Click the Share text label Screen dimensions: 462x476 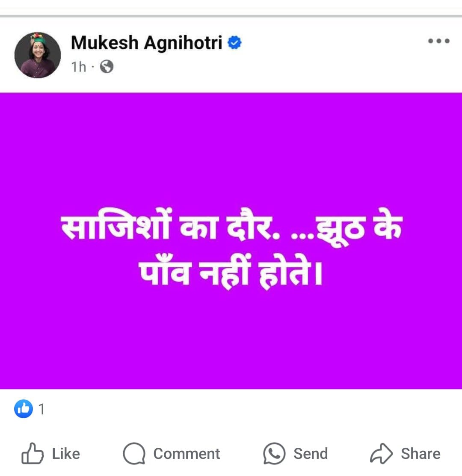click(x=421, y=454)
